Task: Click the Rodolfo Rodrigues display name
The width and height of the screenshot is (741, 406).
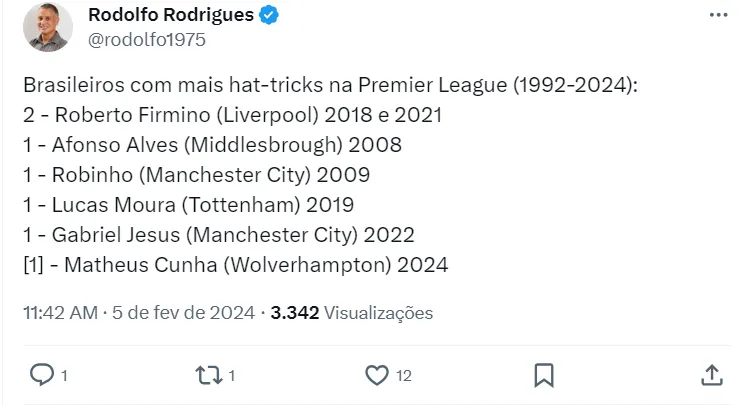Action: [x=171, y=15]
